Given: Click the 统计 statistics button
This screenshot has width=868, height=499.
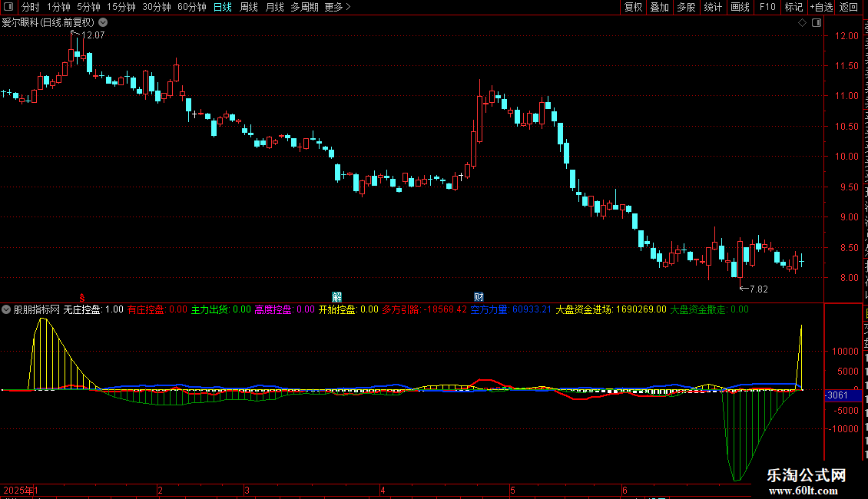Looking at the screenshot, I should (x=713, y=7).
